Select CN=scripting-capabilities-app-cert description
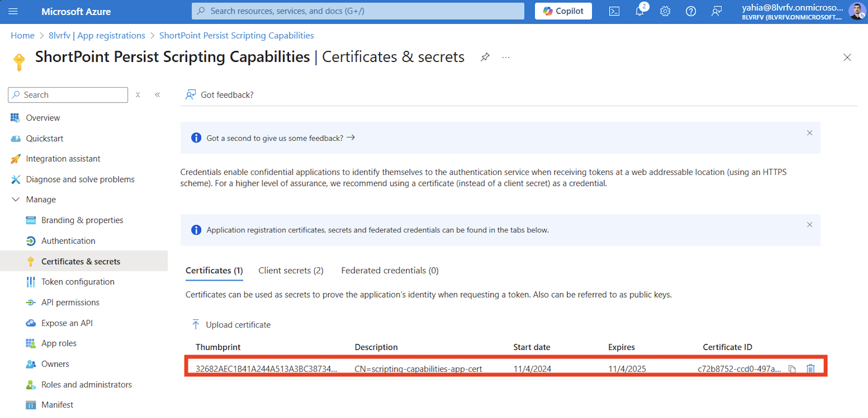This screenshot has height=418, width=868. [418, 369]
